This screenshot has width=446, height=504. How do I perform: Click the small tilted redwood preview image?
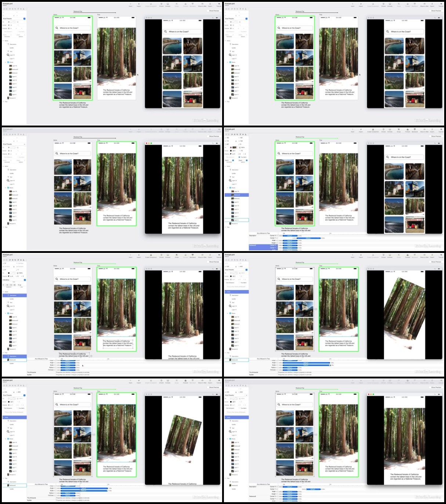click(x=183, y=439)
